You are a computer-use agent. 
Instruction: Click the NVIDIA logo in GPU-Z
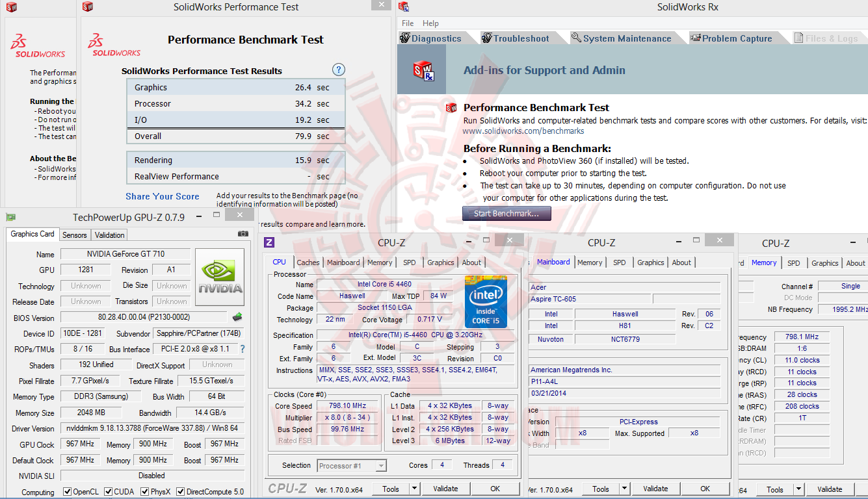point(220,277)
